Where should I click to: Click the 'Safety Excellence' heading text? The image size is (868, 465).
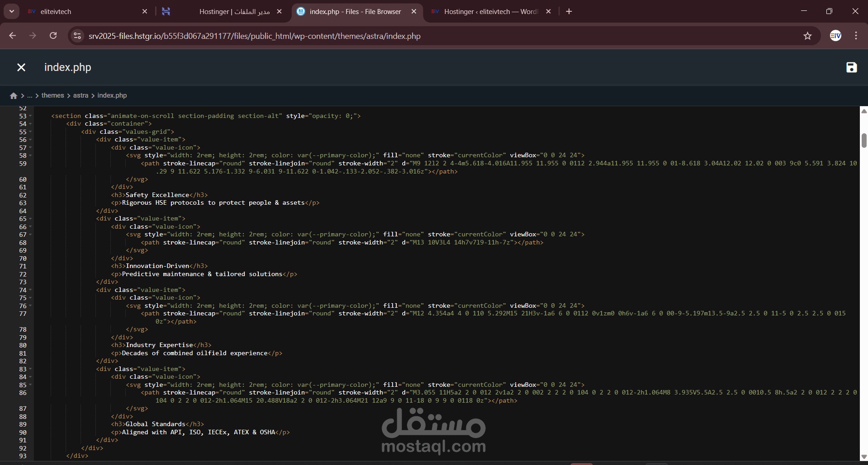point(157,195)
